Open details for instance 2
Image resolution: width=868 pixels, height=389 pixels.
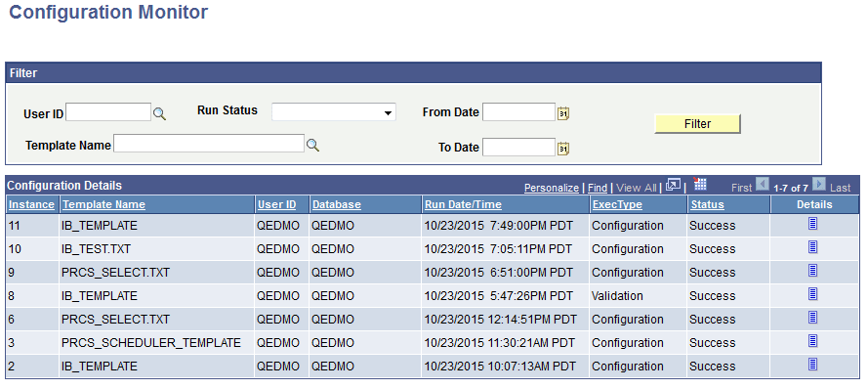[812, 364]
